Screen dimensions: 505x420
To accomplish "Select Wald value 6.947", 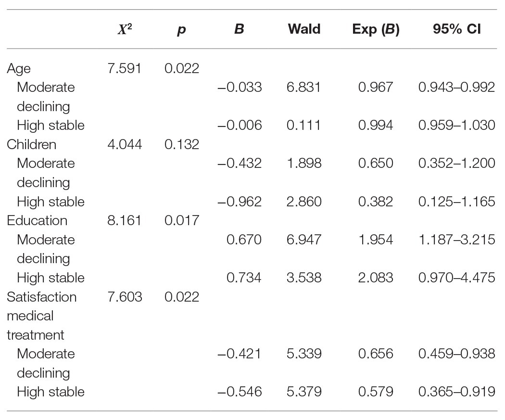I will [x=304, y=240].
